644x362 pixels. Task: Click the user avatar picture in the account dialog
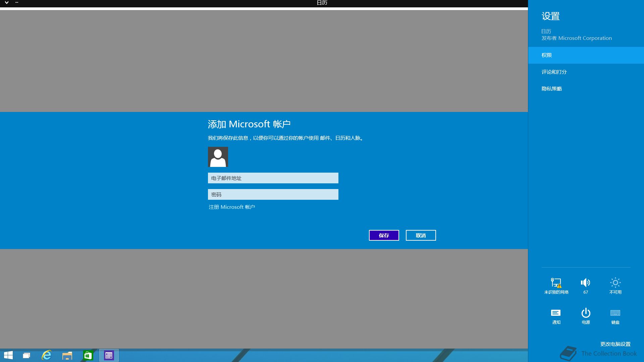click(218, 157)
